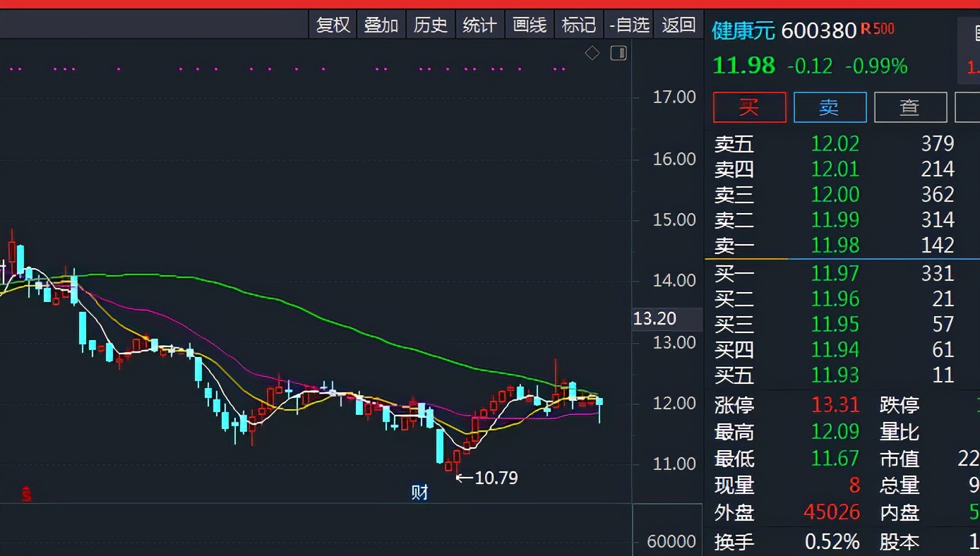This screenshot has width=980, height=556.
Task: Open the 复权 adjustment option
Action: [333, 25]
